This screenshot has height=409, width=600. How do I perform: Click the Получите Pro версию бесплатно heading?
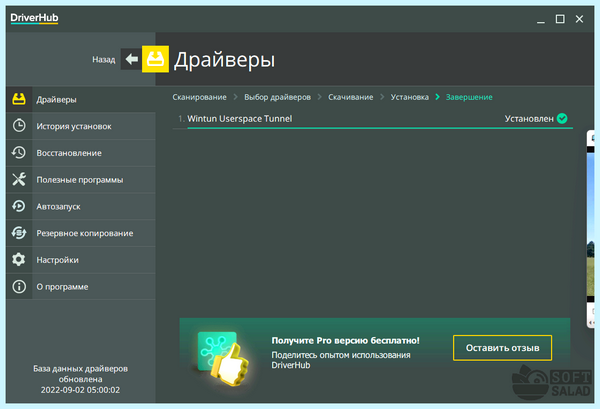(x=345, y=341)
